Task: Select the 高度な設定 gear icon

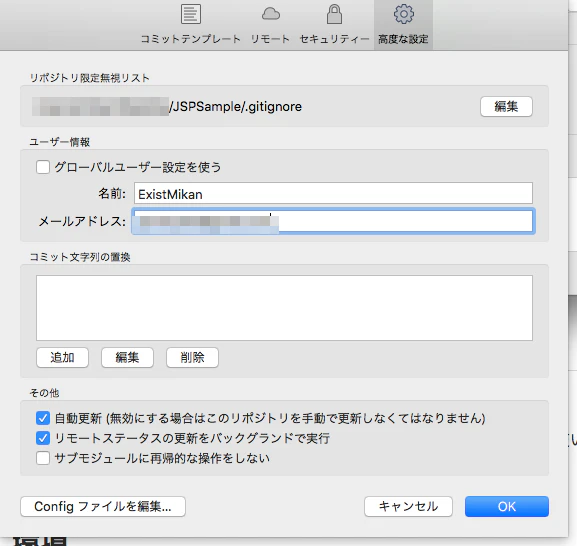Action: [404, 14]
